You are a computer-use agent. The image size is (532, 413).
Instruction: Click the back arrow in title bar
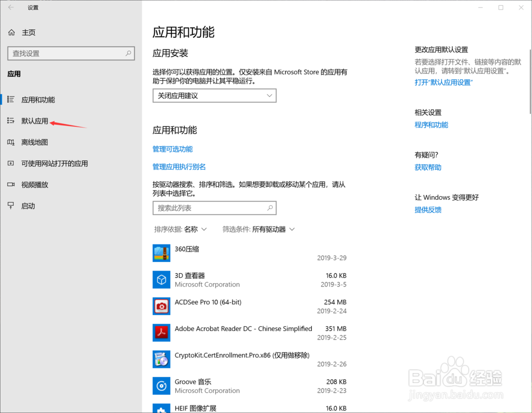[x=11, y=7]
